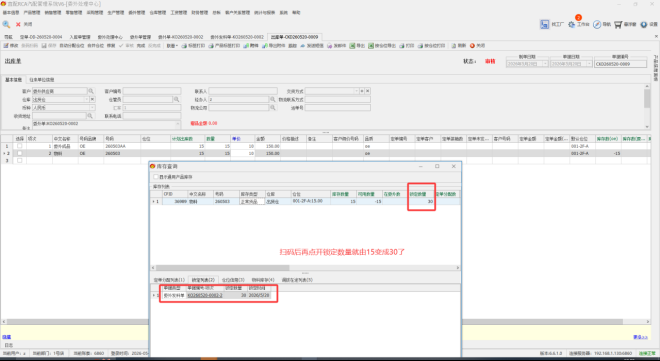Open the workbench gear icon with badge
This screenshot has height=361, width=660.
pyautogui.click(x=571, y=24)
